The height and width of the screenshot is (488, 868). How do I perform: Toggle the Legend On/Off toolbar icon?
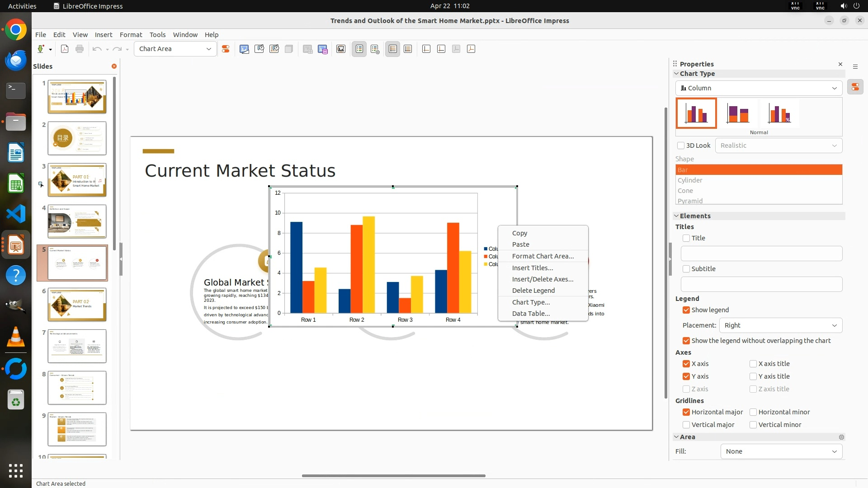(359, 49)
